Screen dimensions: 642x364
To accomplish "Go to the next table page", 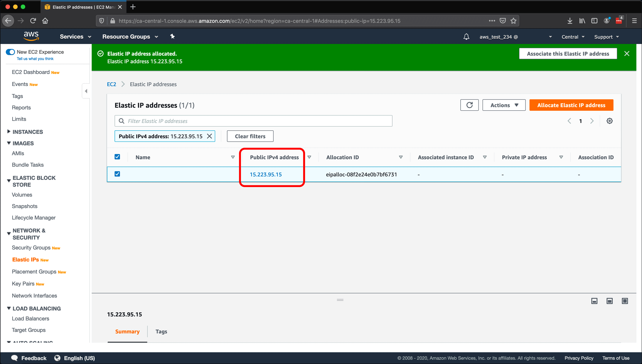I will pyautogui.click(x=592, y=121).
